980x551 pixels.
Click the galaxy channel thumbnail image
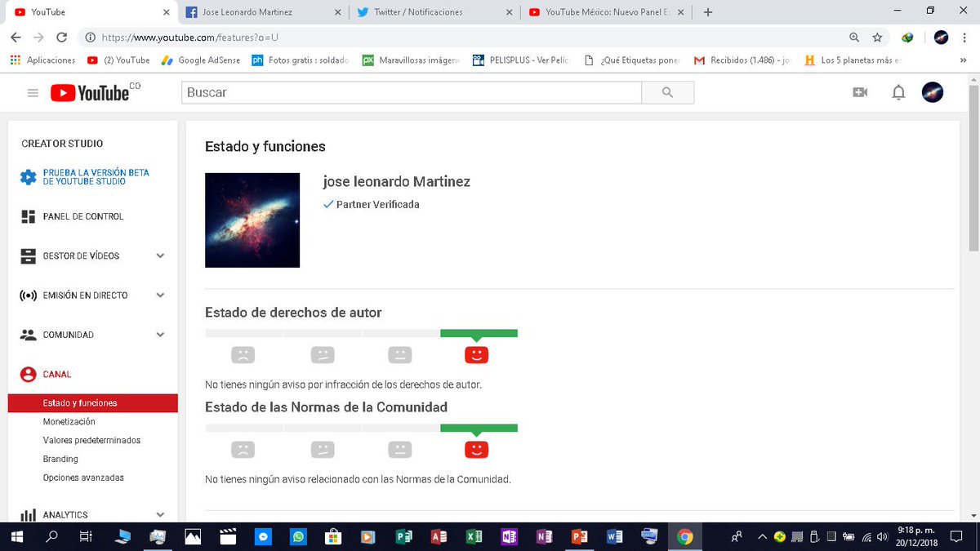coord(252,220)
